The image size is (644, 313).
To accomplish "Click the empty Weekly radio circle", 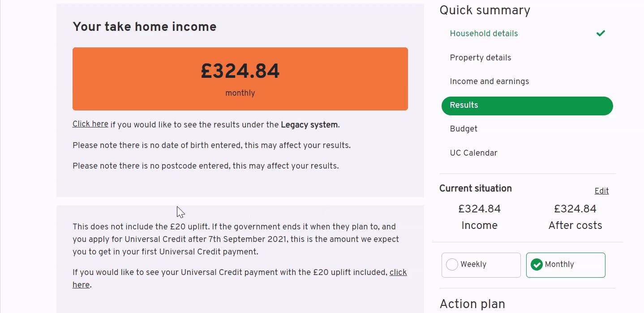I will (x=452, y=265).
